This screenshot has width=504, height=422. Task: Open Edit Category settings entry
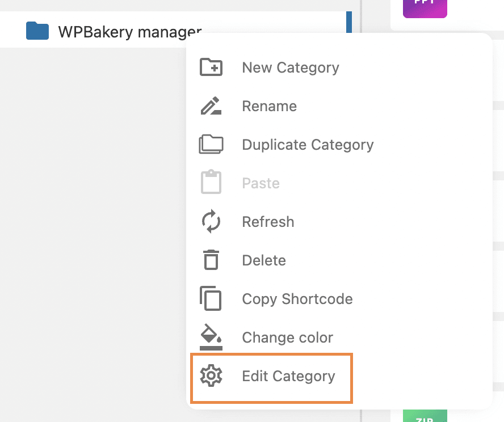point(288,376)
